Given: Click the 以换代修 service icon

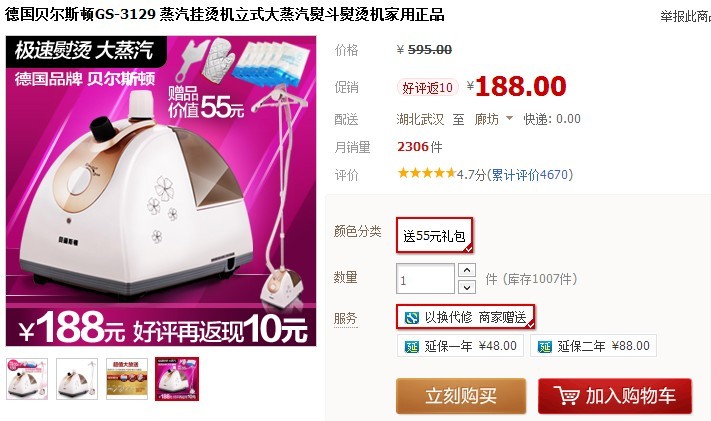Looking at the screenshot, I should (x=411, y=317).
